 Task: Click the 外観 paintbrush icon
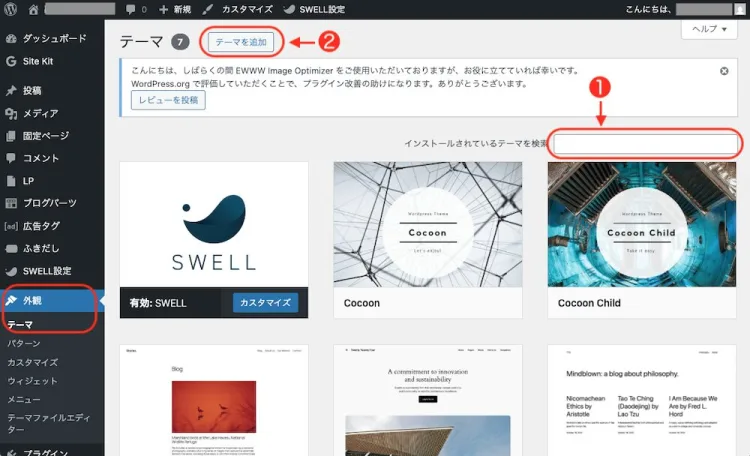pyautogui.click(x=11, y=300)
